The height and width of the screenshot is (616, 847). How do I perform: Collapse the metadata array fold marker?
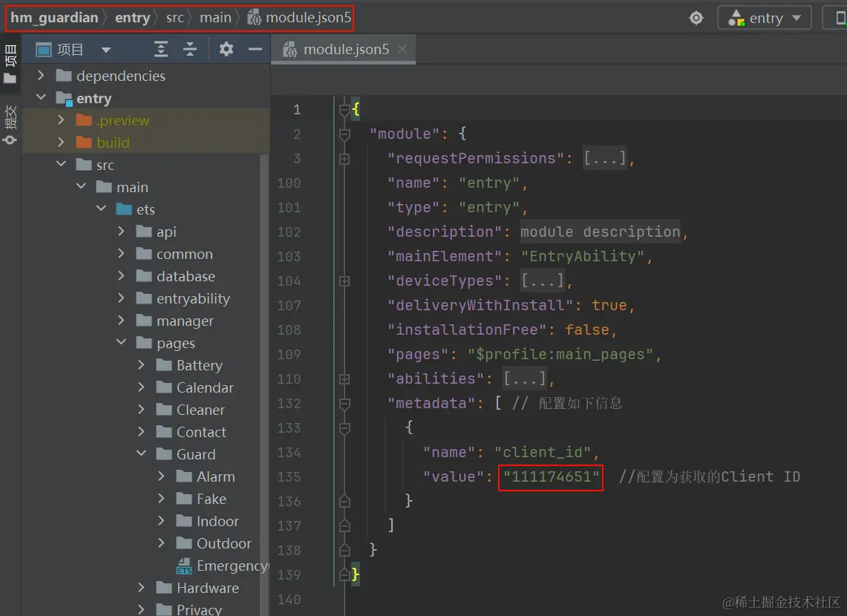point(344,403)
